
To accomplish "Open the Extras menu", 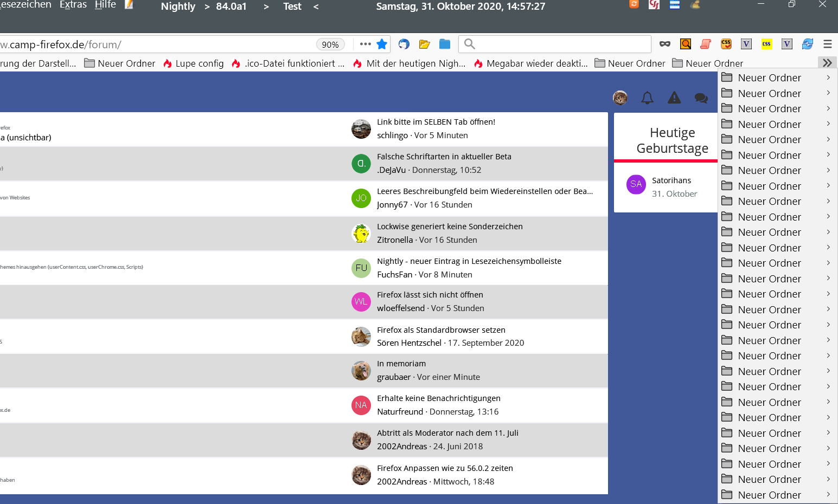I will (73, 5).
